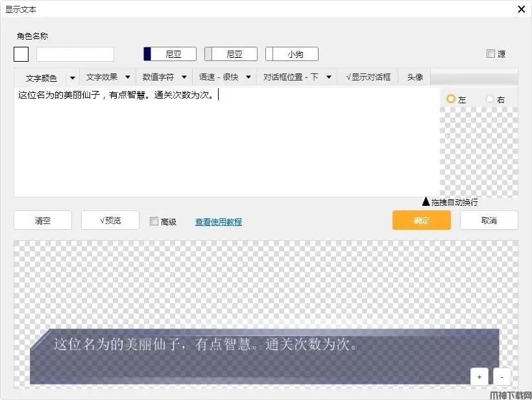
Task: Close the 显示文本 dialog window
Action: (521, 9)
